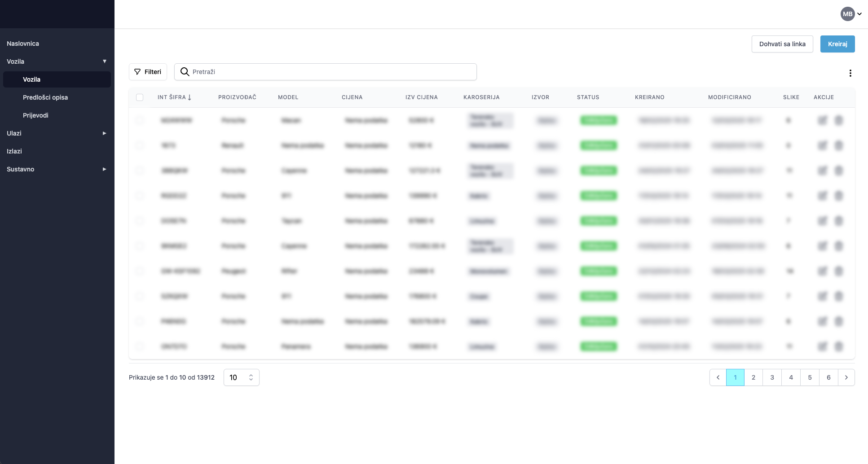Sort by INT ŠIFRA column arrow

[189, 97]
